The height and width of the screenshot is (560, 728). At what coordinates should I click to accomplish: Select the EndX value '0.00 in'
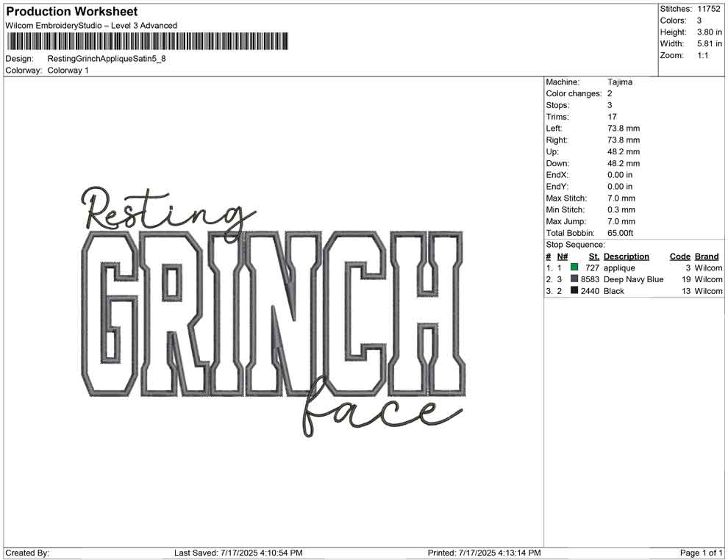pyautogui.click(x=620, y=175)
